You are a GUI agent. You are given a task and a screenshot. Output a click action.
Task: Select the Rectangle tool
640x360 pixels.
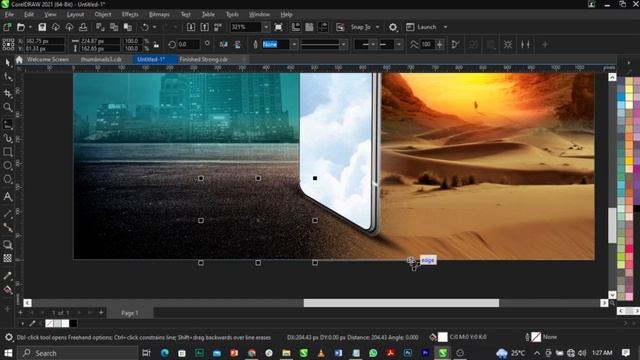pos(7,152)
